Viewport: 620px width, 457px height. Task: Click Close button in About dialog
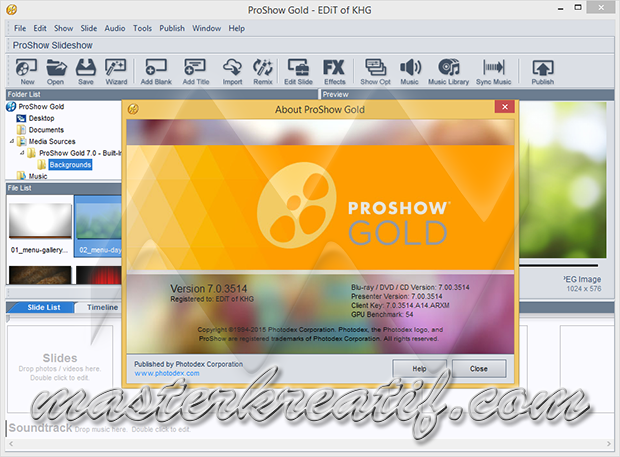(x=479, y=368)
